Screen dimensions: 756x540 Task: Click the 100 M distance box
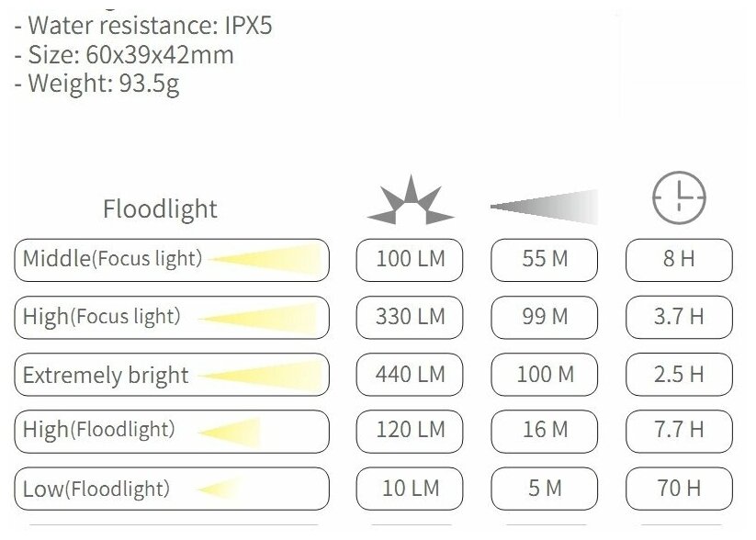[x=545, y=375]
